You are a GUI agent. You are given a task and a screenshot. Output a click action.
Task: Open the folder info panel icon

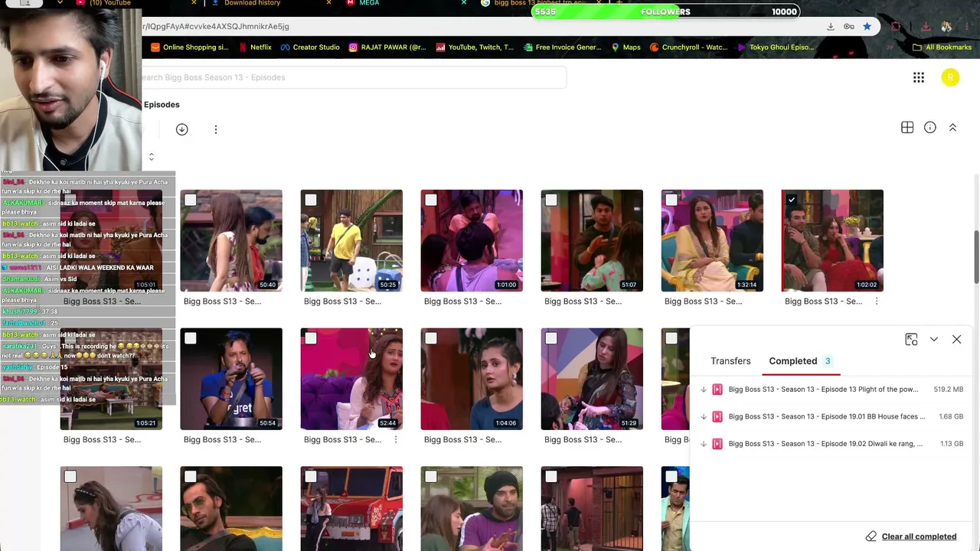coord(930,128)
